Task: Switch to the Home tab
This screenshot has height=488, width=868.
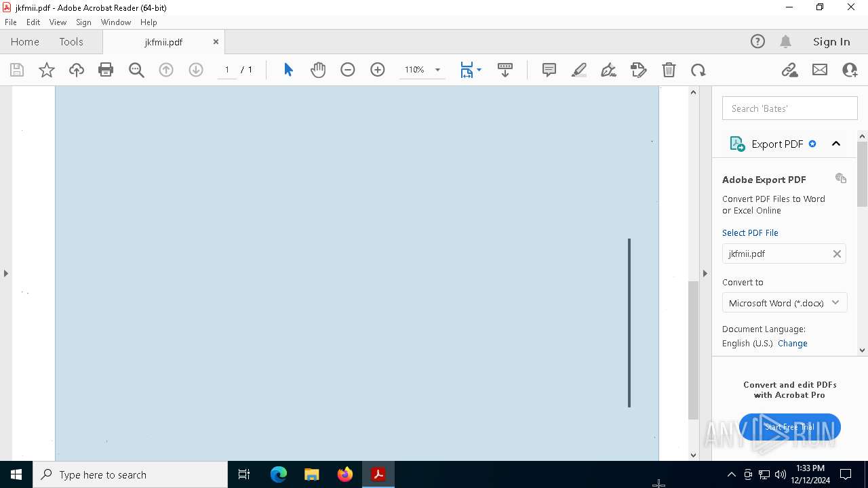Action: click(25, 41)
